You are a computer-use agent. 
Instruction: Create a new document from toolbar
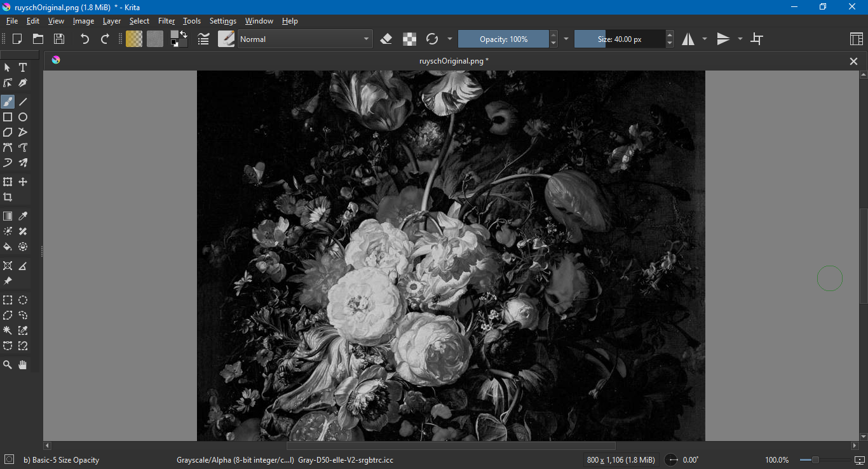pos(18,39)
